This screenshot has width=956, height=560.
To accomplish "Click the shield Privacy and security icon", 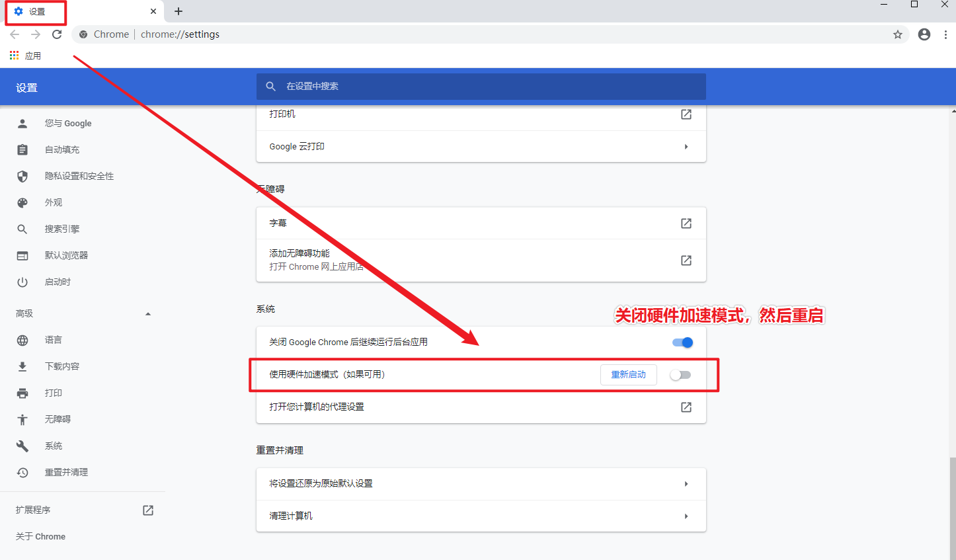I will [22, 177].
